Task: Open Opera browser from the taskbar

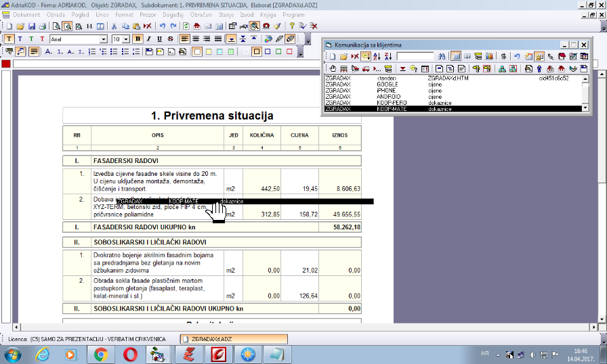Action: [x=130, y=355]
